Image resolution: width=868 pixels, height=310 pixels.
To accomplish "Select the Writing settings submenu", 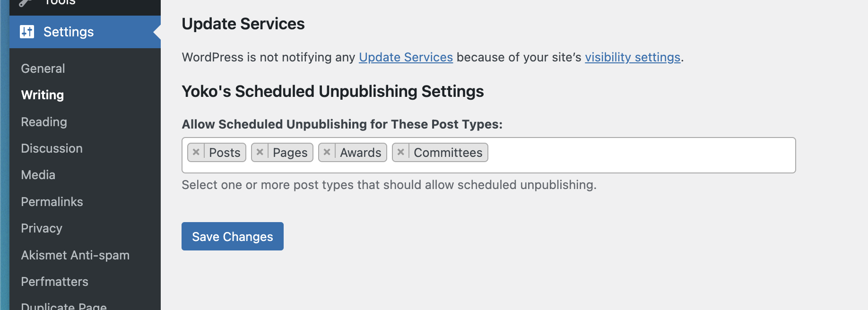I will [43, 95].
